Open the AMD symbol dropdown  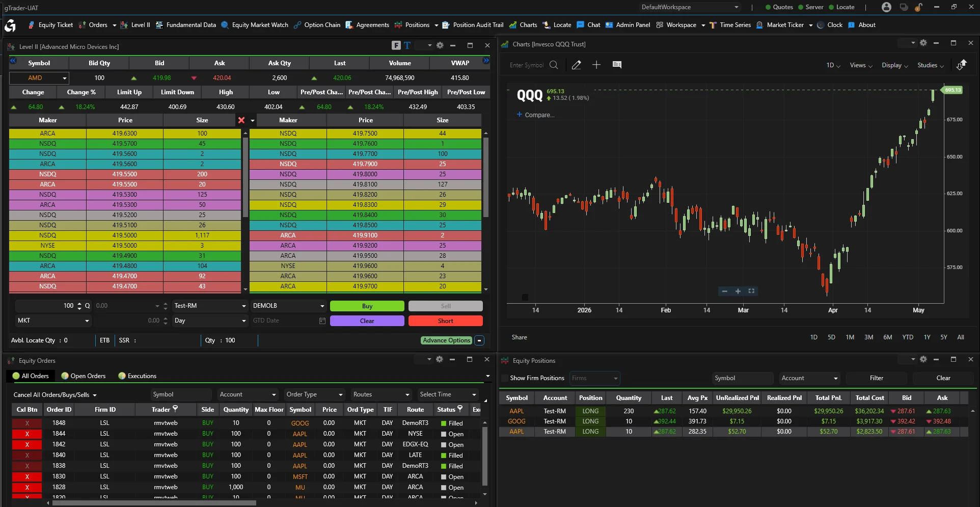pos(65,78)
